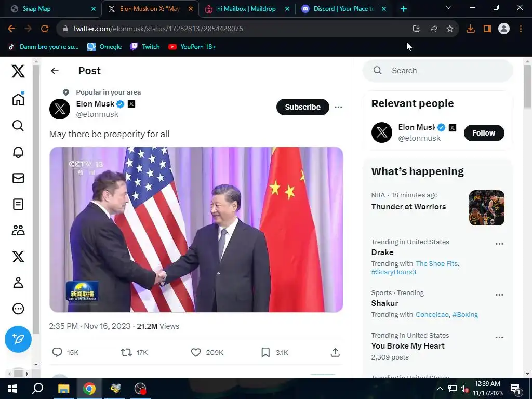Toggle Chrome side panel
The image size is (532, 399).
[x=487, y=29]
